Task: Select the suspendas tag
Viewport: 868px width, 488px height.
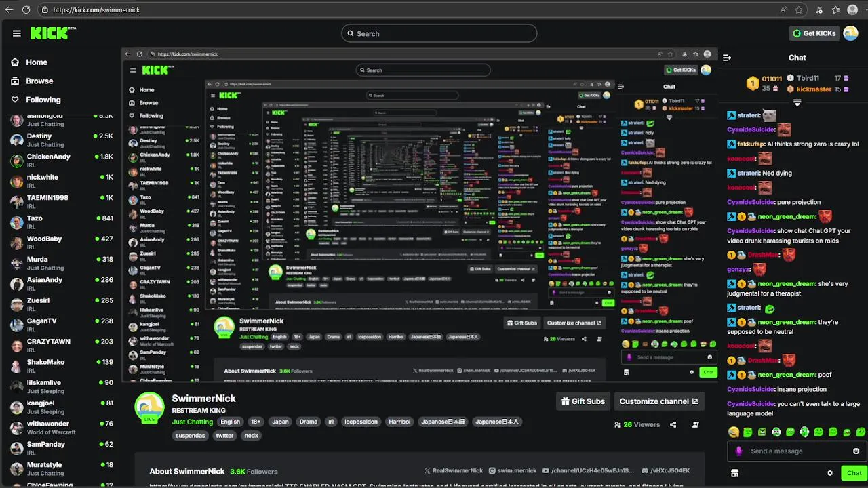Action: 190,436
